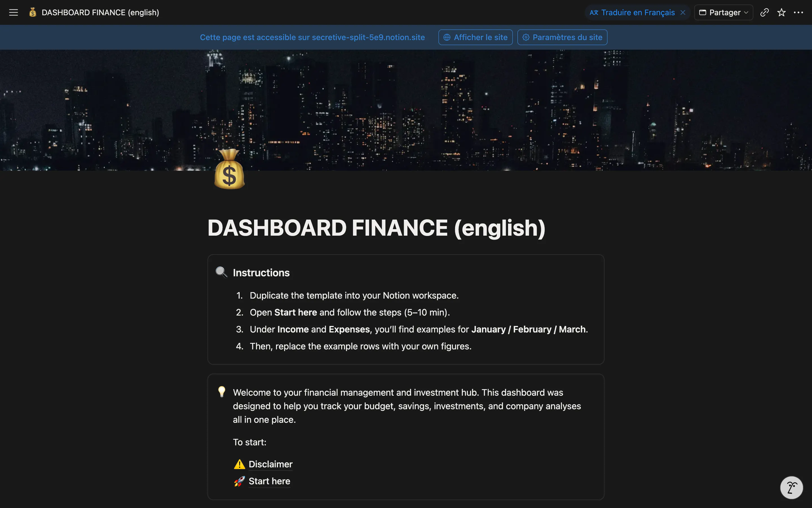
Task: Click Traduire en Français translate button
Action: (632, 12)
